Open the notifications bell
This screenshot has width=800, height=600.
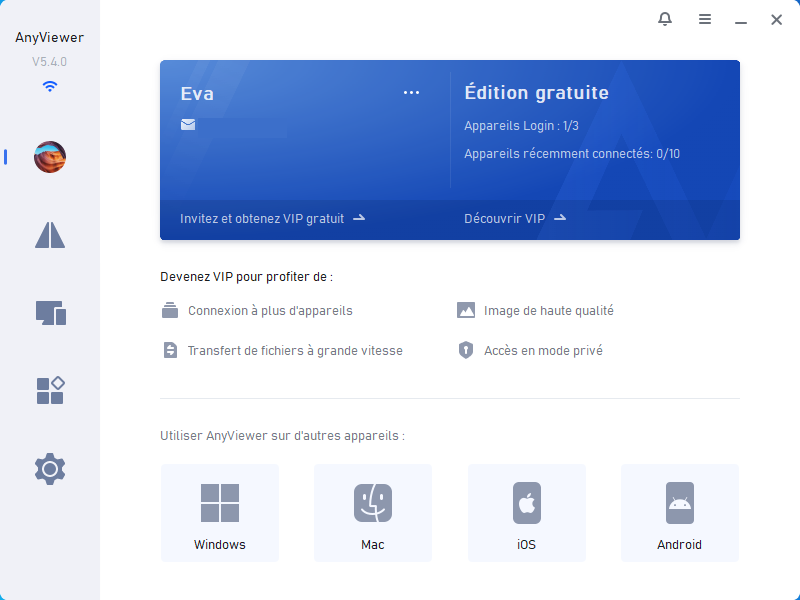665,19
